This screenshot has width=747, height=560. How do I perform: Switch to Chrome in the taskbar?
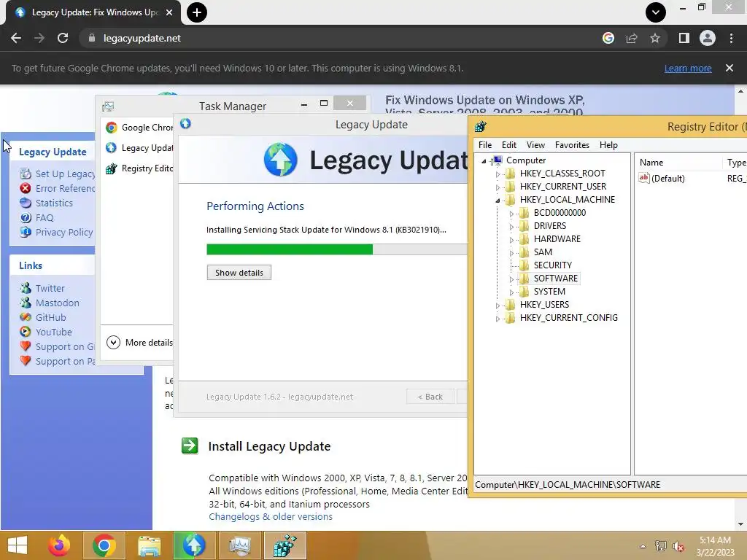point(104,545)
